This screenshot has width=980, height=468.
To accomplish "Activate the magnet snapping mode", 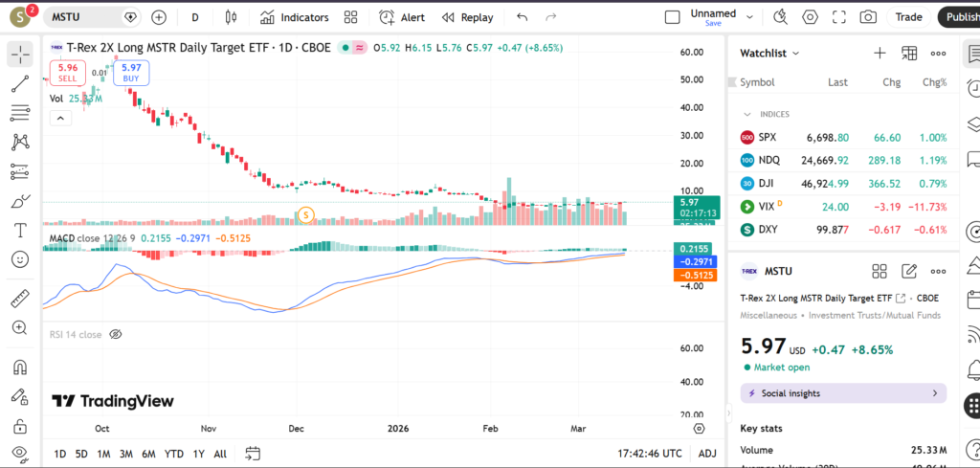I will pyautogui.click(x=19, y=368).
